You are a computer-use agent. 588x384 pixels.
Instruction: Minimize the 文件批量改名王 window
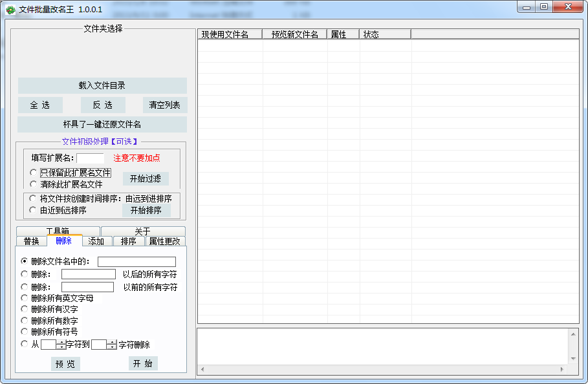click(x=527, y=7)
